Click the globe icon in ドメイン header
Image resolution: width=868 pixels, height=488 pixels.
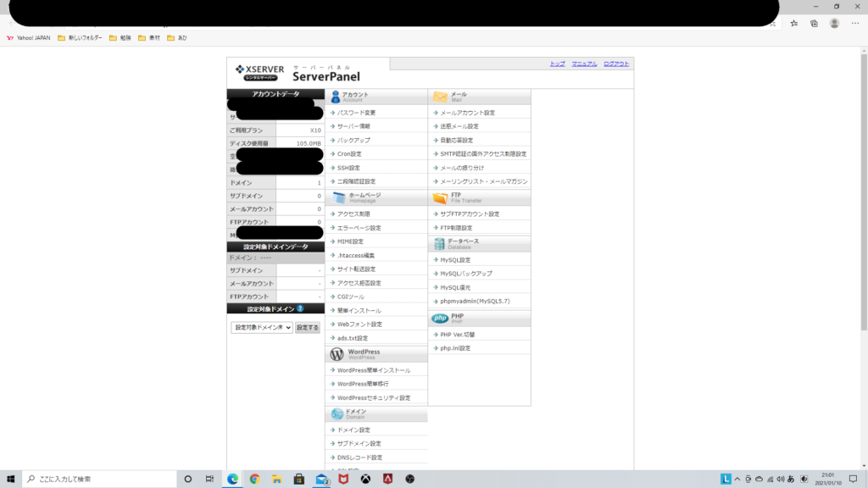pyautogui.click(x=337, y=413)
